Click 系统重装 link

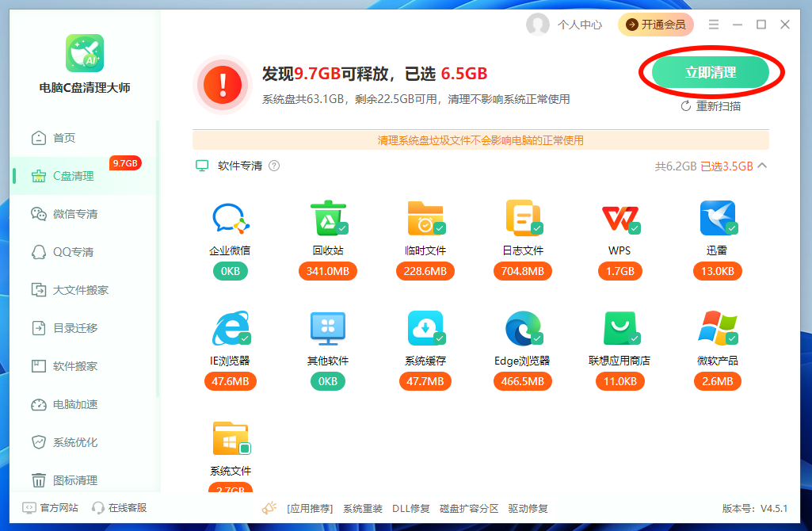pos(363,509)
